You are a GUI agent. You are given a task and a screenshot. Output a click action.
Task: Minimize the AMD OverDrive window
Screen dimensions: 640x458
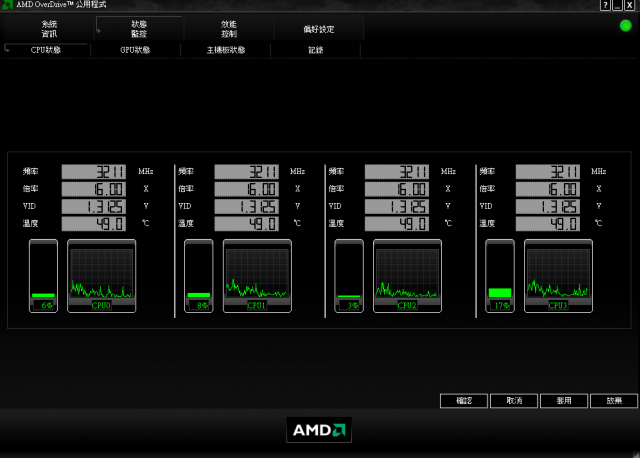pyautogui.click(x=617, y=5)
